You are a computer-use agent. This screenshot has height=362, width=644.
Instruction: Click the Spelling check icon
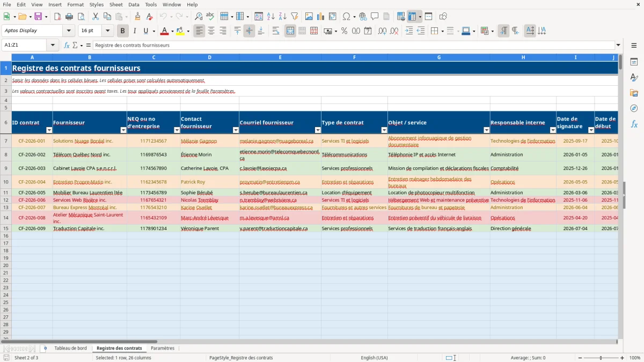click(x=210, y=17)
